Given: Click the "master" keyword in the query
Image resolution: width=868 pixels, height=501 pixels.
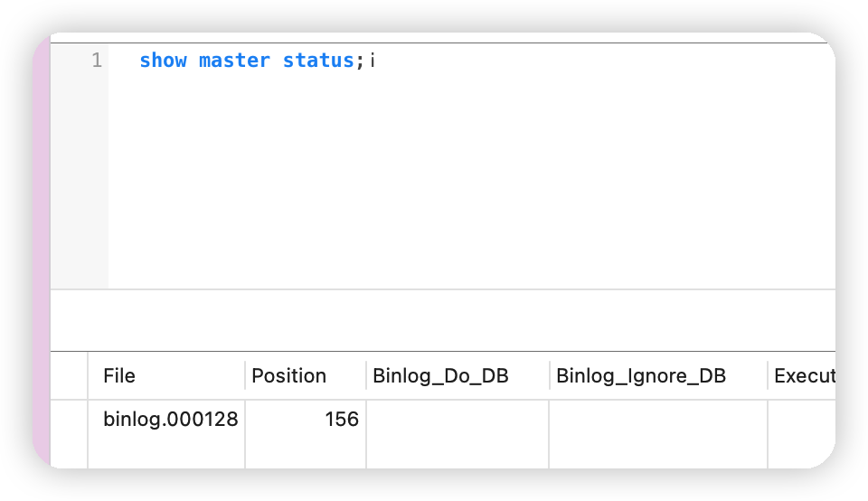Looking at the screenshot, I should (x=234, y=60).
